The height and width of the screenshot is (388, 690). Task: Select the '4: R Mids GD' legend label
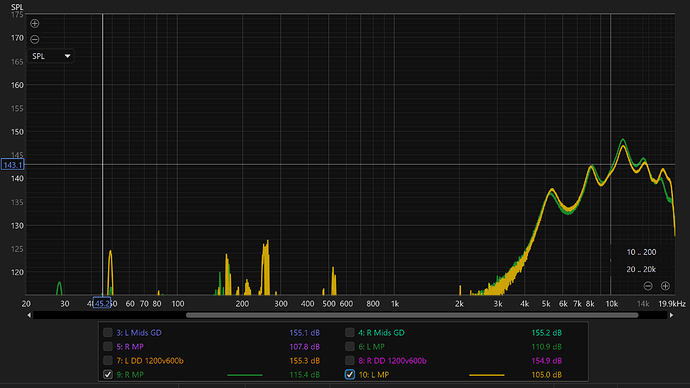tap(381, 333)
